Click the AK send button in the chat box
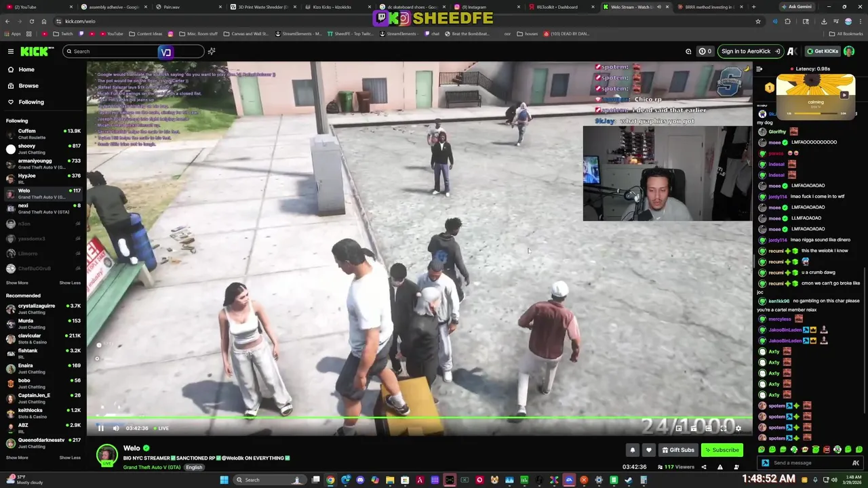The width and height of the screenshot is (868, 488). 856,463
